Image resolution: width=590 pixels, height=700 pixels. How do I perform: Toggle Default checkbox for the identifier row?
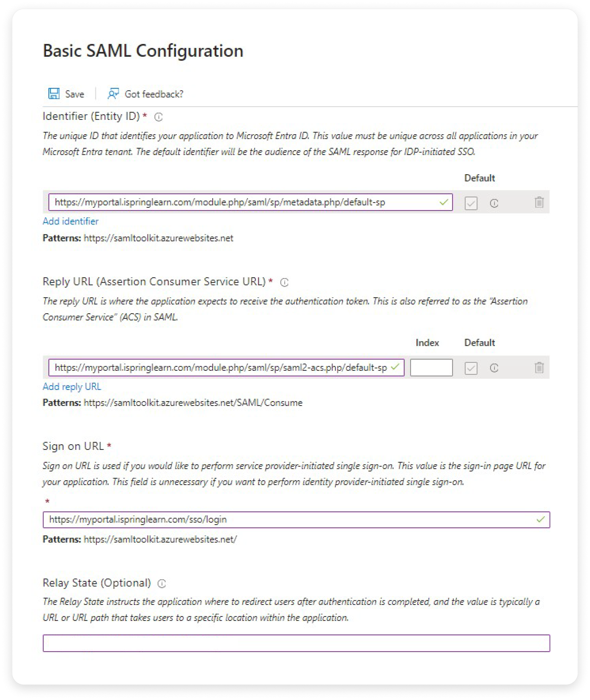pyautogui.click(x=471, y=203)
